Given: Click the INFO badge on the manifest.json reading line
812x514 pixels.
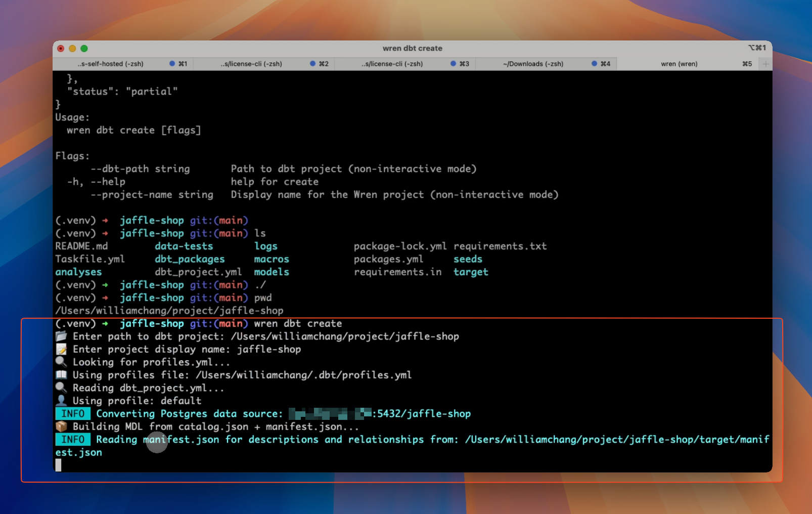Looking at the screenshot, I should [72, 440].
